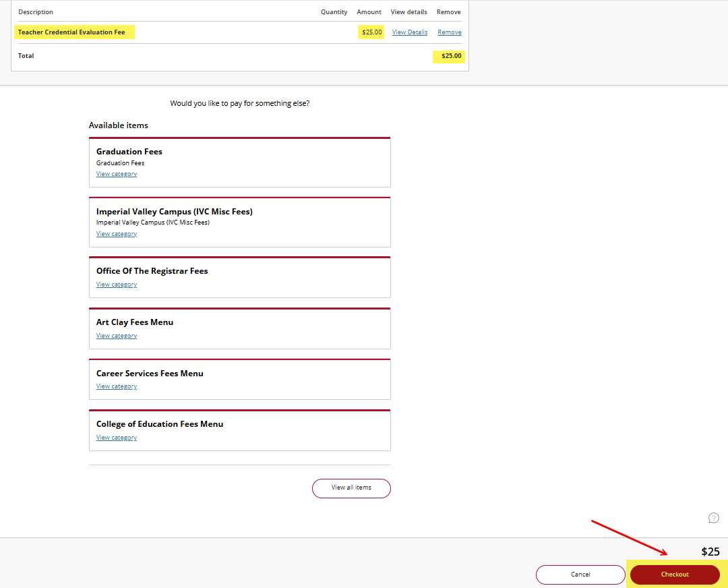Select the Career Services Fees Menu heading
Viewport: 728px width, 588px height.
[150, 374]
